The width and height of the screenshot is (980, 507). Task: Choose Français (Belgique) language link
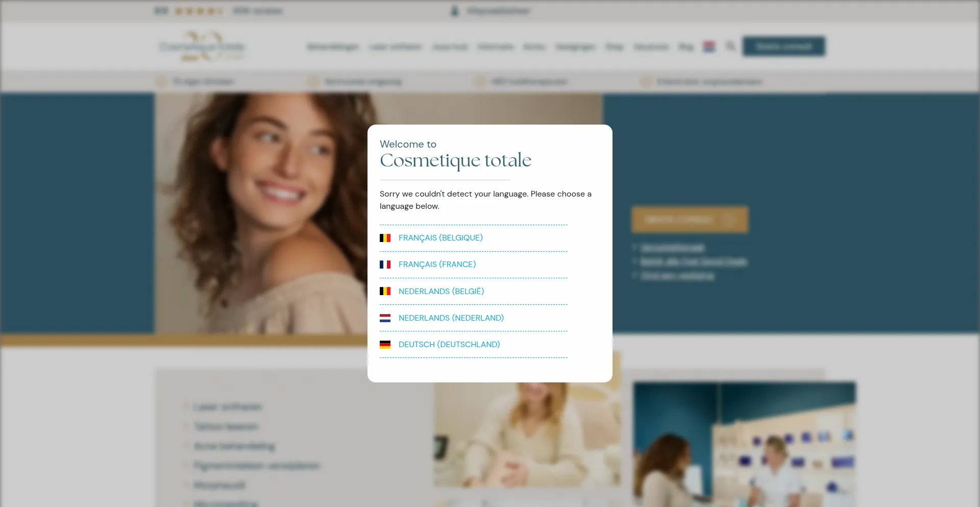click(440, 238)
